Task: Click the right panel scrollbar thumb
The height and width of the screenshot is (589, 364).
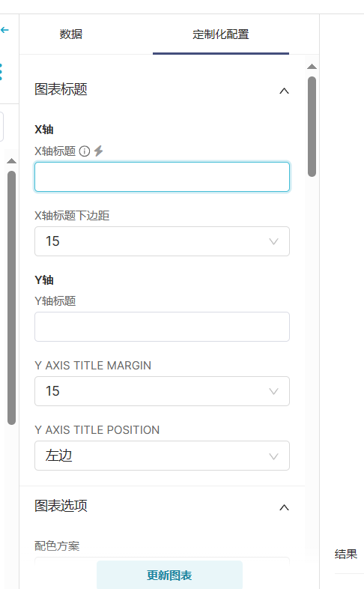Action: [312, 127]
